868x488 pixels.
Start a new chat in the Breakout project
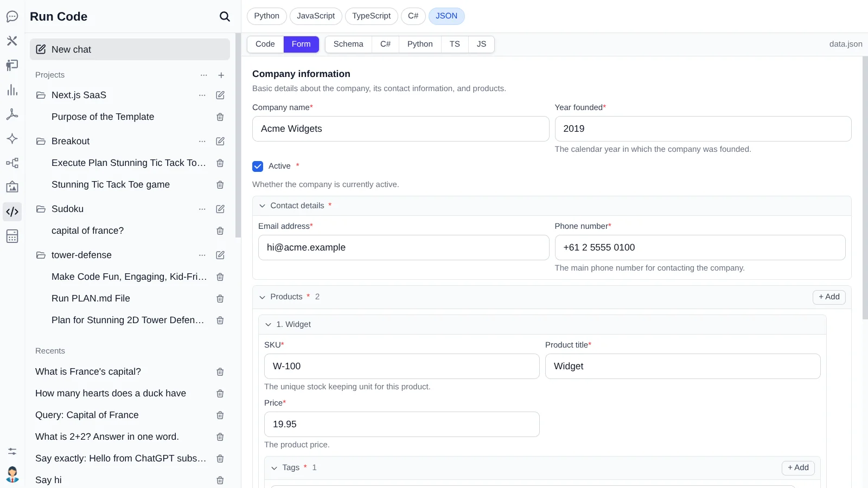pyautogui.click(x=220, y=141)
